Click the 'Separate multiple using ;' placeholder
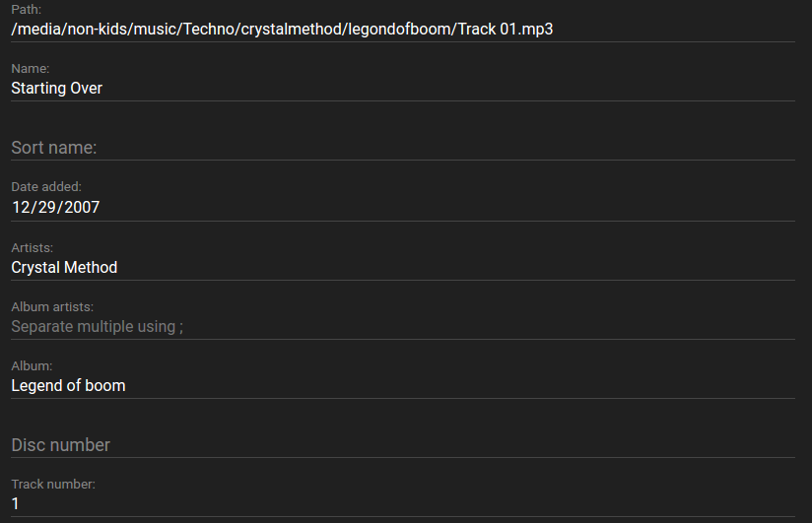 coord(97,327)
